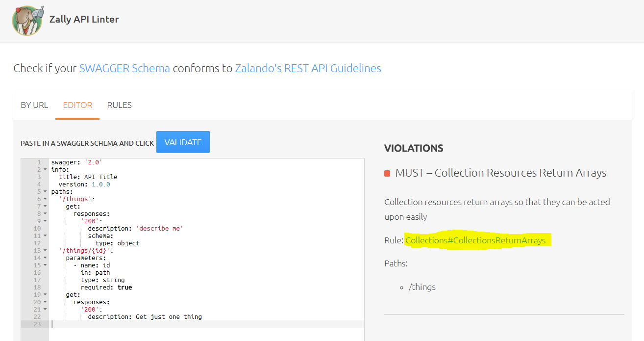
Task: Collapse the responses block on line 8
Action: tap(46, 213)
